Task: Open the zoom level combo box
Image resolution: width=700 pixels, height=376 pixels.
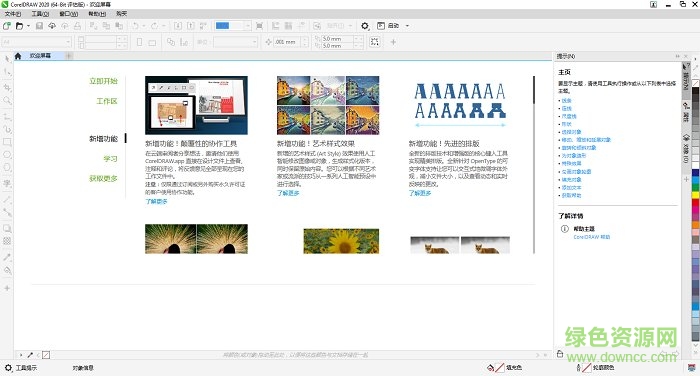Action: (233, 26)
